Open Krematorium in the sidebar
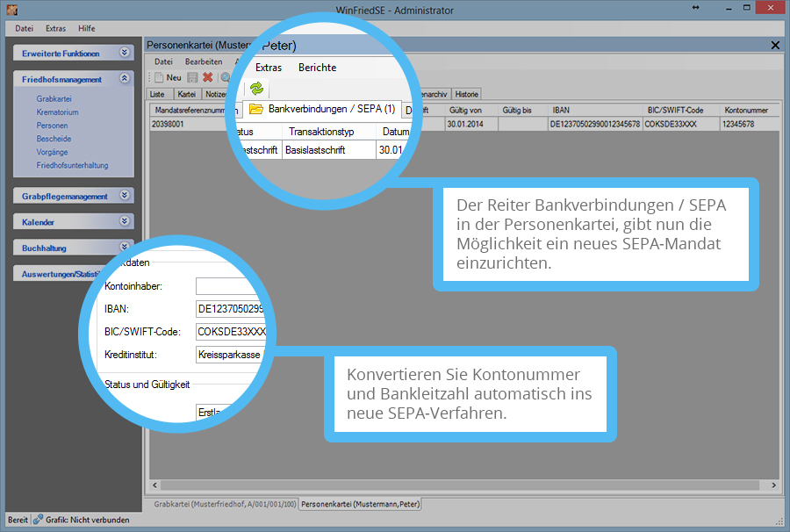 pyautogui.click(x=57, y=112)
